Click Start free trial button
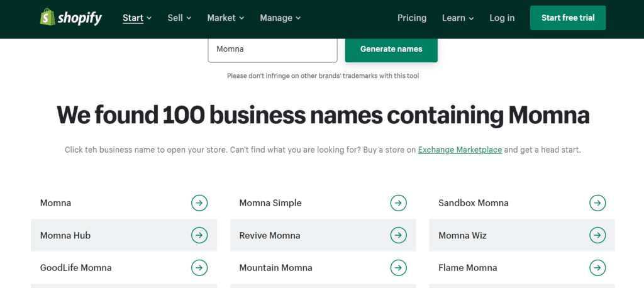Image resolution: width=644 pixels, height=288 pixels. 568,18
